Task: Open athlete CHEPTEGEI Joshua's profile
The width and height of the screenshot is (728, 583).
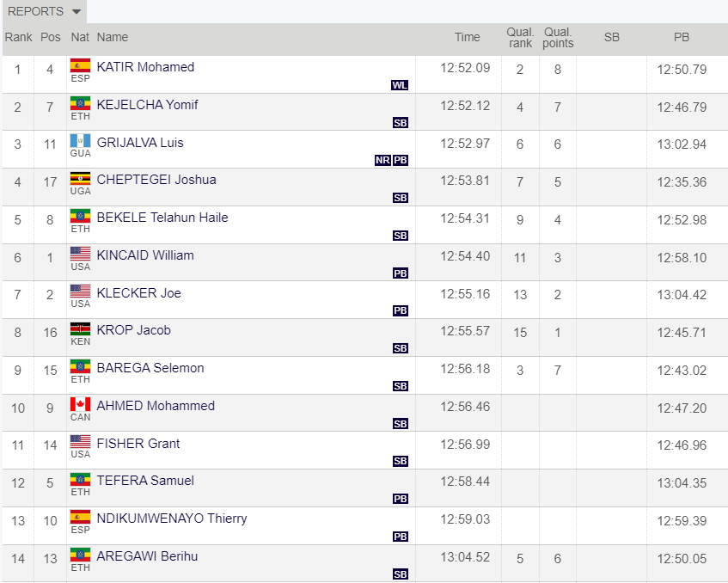Action: point(156,180)
